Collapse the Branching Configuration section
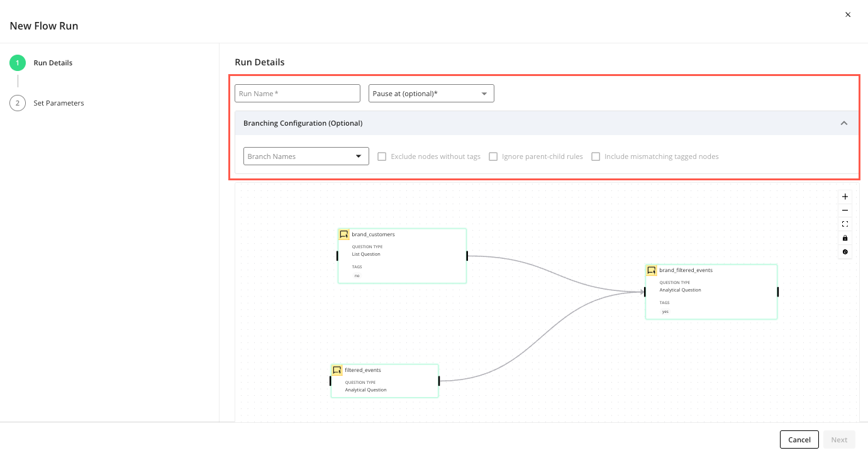Image resolution: width=868 pixels, height=453 pixels. (844, 123)
